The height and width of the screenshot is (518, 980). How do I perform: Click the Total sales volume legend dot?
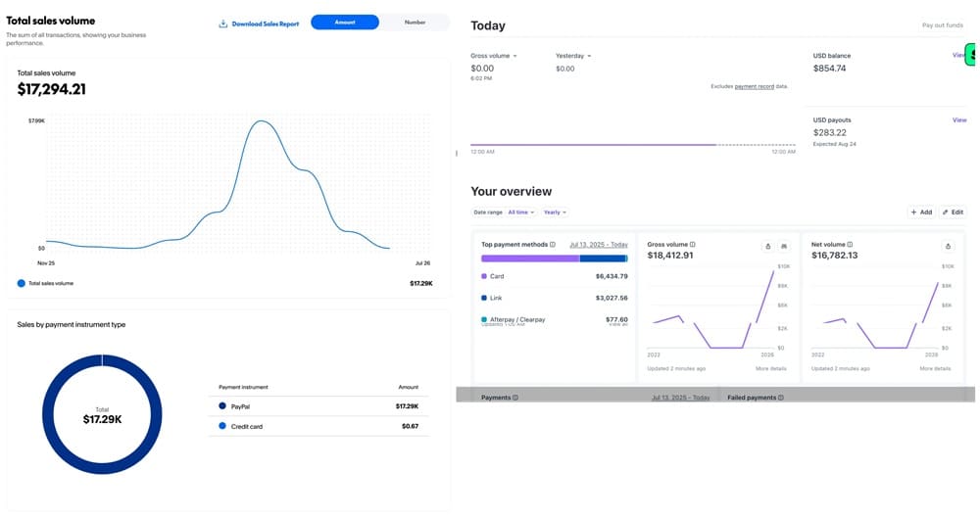[22, 283]
